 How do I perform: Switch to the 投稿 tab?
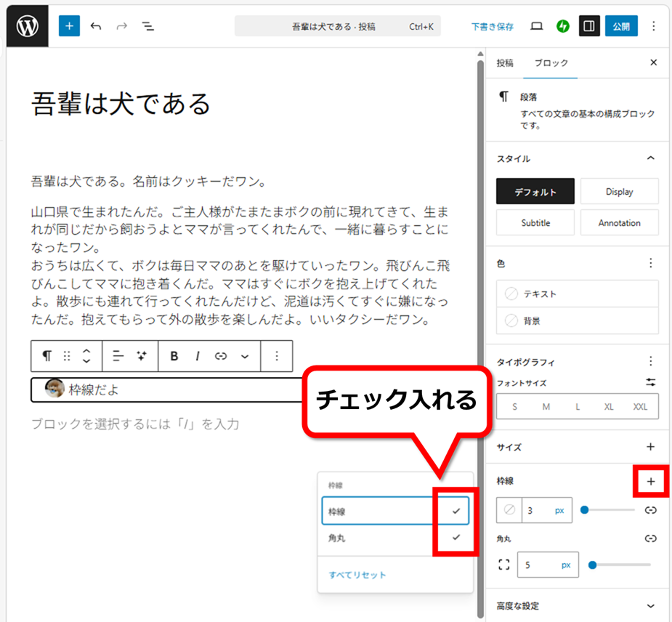(505, 63)
